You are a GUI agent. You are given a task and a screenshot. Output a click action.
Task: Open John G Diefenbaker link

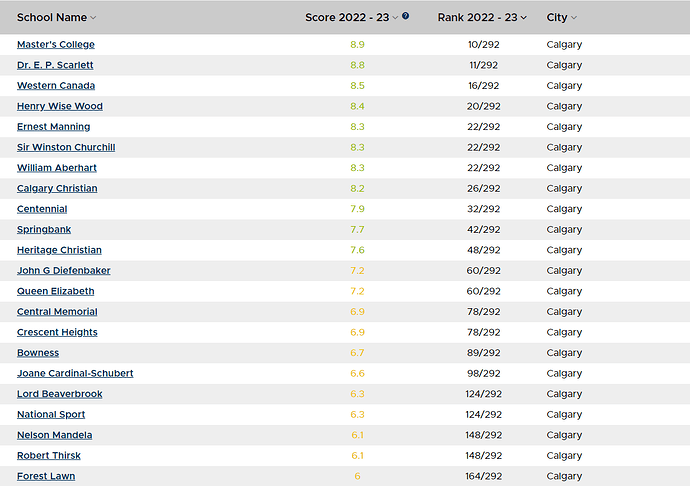point(64,270)
